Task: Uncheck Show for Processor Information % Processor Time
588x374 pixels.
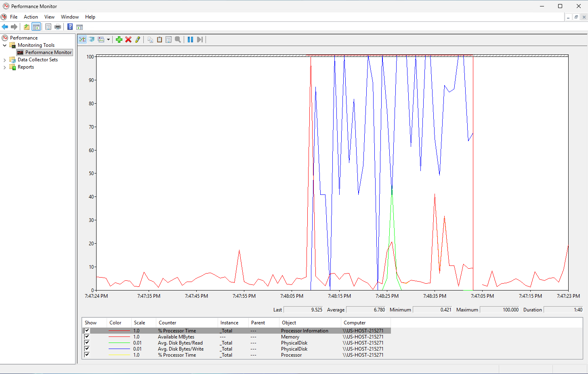Action: 87,330
